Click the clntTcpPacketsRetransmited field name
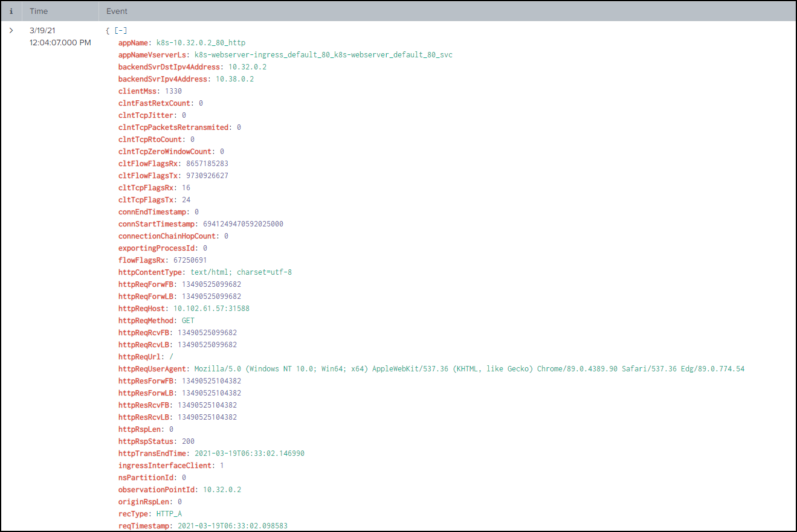The height and width of the screenshot is (532, 797). [174, 127]
